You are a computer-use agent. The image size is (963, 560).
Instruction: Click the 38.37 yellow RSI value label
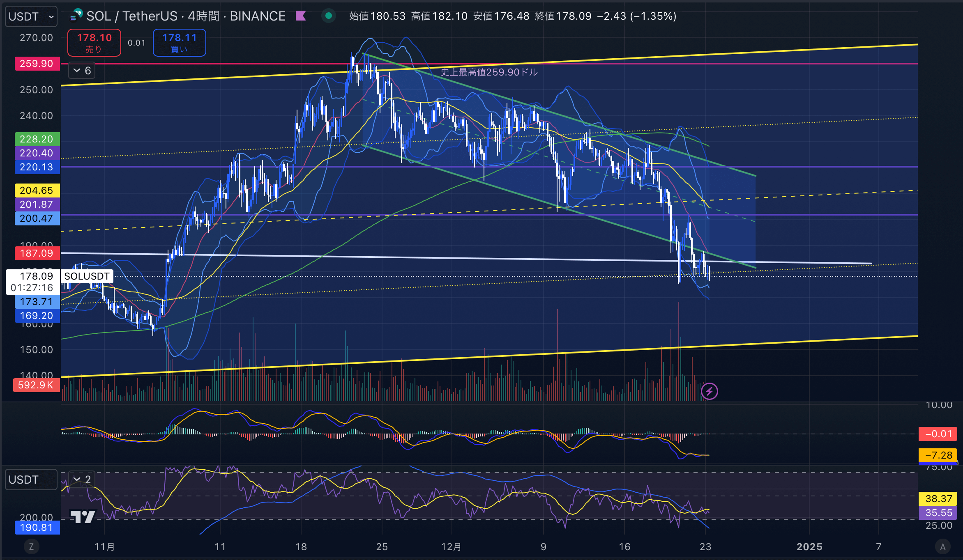pos(938,499)
